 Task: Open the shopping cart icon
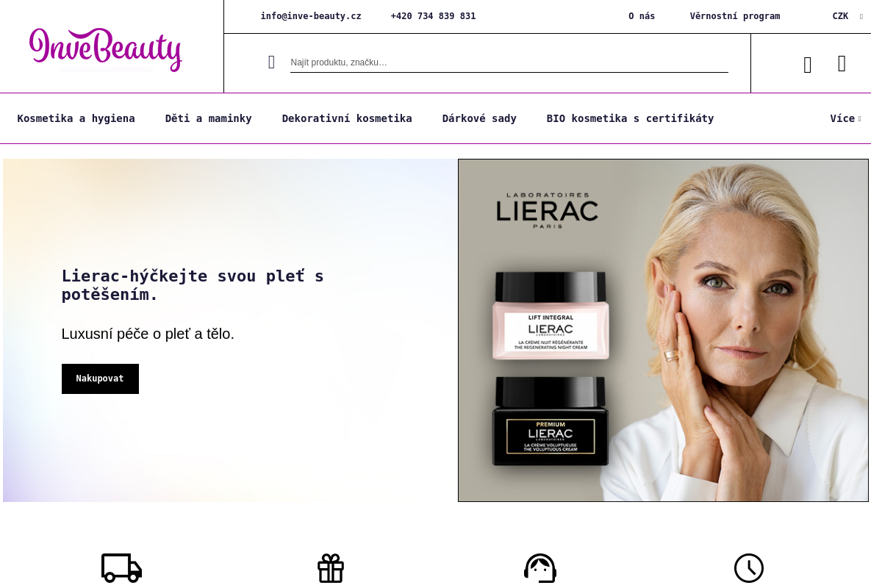pyautogui.click(x=842, y=64)
